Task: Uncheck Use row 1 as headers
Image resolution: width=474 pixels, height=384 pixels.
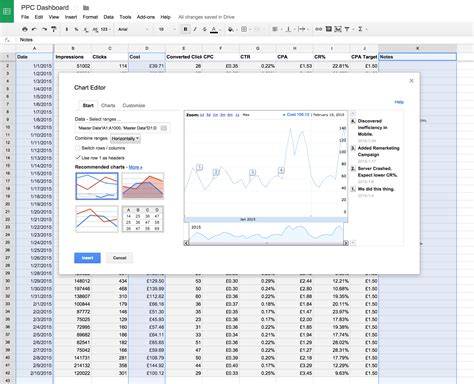Action: click(x=78, y=158)
